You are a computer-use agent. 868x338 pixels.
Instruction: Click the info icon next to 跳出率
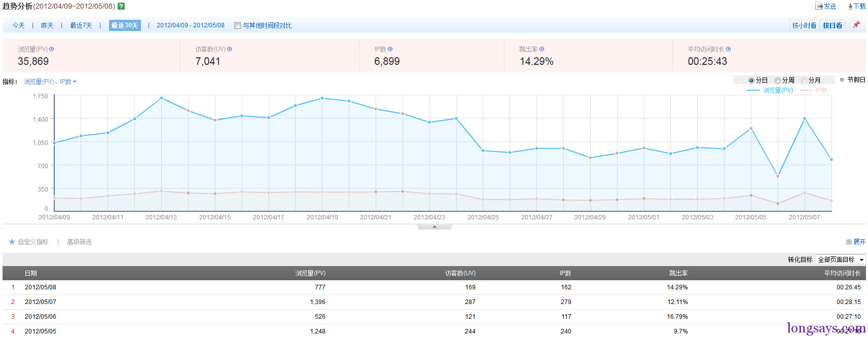click(x=541, y=49)
